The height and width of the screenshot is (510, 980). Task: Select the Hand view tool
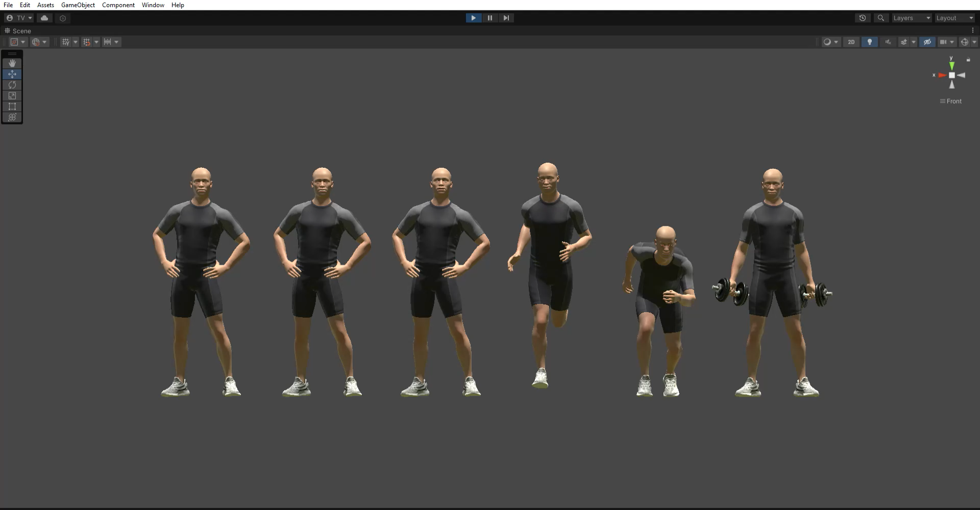coord(12,63)
